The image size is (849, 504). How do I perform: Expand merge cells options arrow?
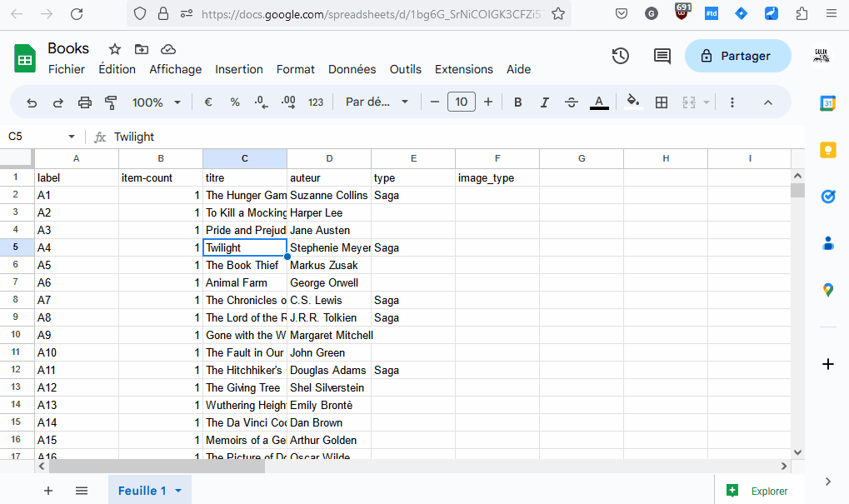(x=706, y=102)
